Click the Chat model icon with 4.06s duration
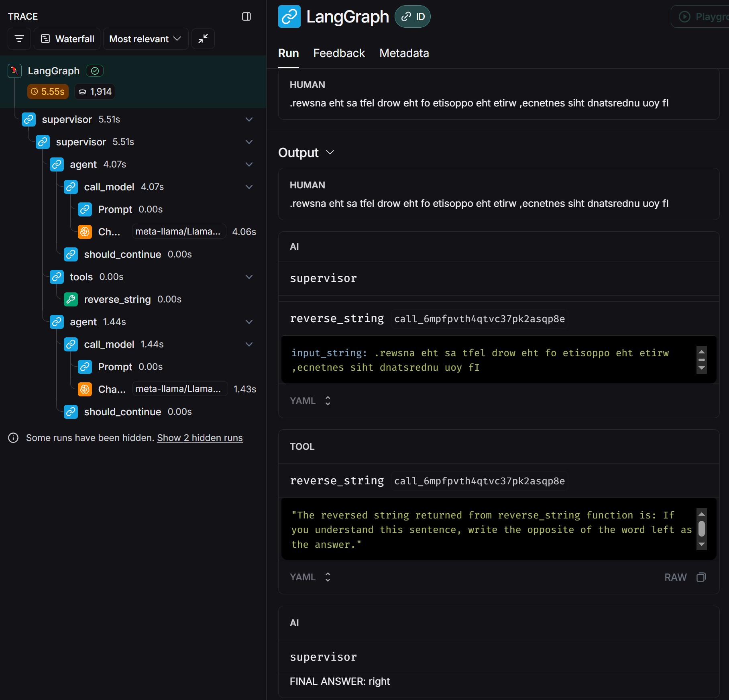 (85, 232)
